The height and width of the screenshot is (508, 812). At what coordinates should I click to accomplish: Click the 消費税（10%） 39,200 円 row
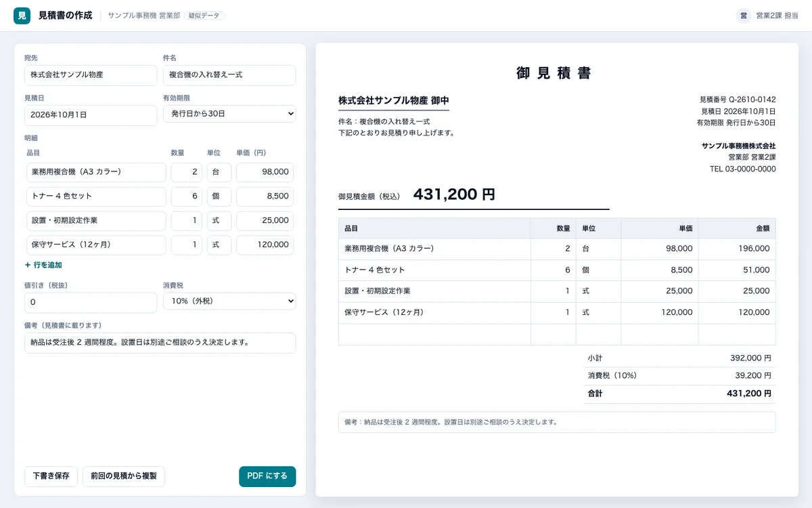tap(679, 376)
